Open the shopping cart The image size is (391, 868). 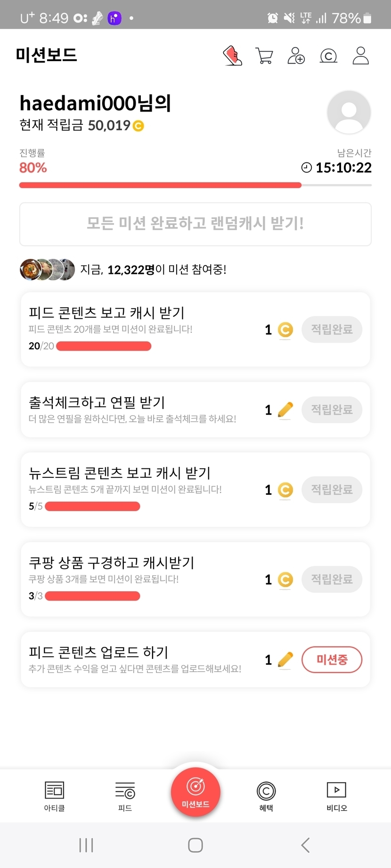[x=264, y=56]
